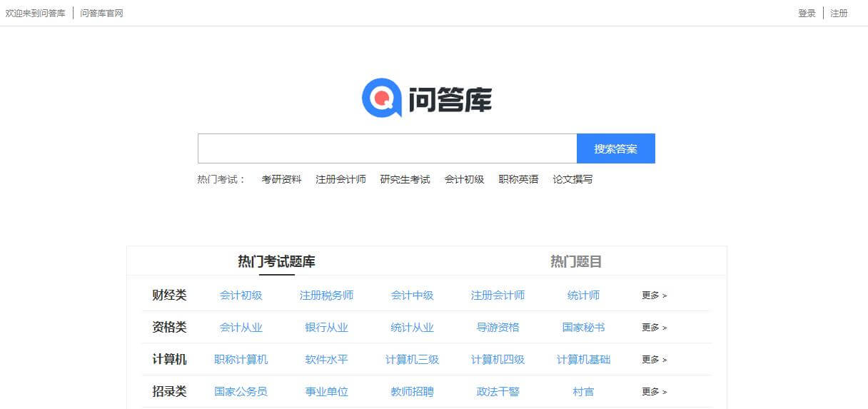Click the 搜索答案 button

coord(616,148)
